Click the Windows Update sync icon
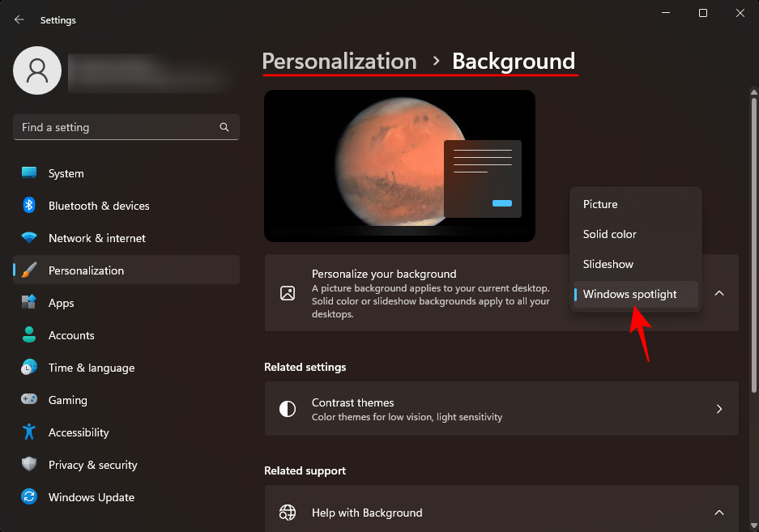 [x=29, y=496]
